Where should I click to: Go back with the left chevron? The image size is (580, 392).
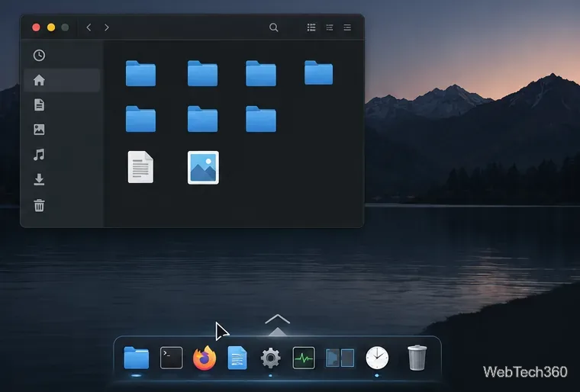89,27
